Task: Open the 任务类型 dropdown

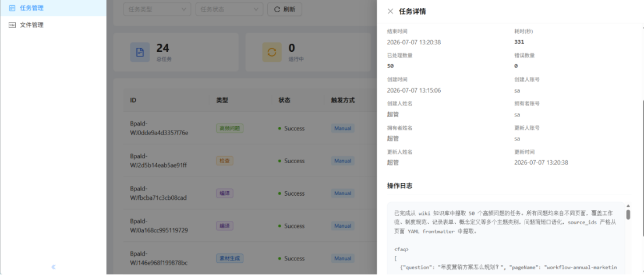Action: [157, 9]
